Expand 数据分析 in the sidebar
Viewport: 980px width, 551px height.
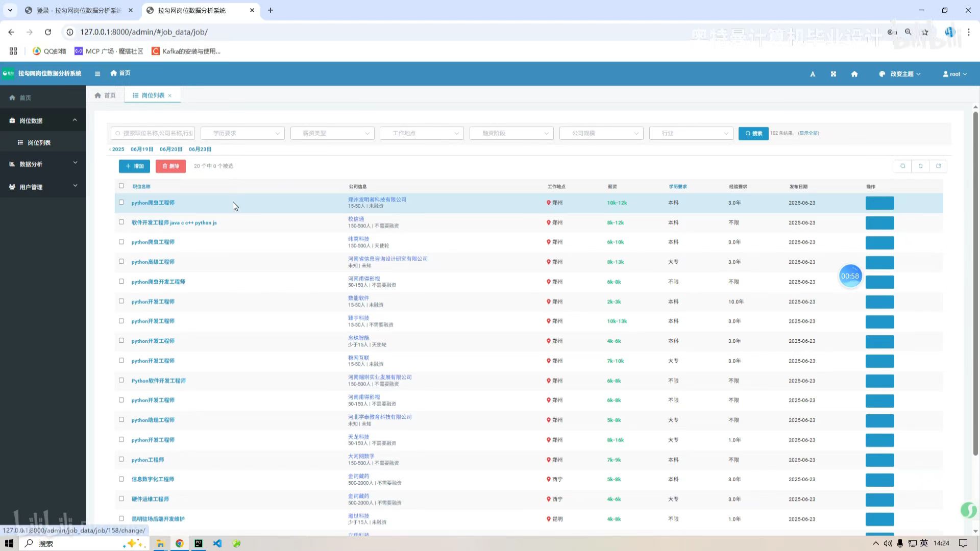coord(43,164)
